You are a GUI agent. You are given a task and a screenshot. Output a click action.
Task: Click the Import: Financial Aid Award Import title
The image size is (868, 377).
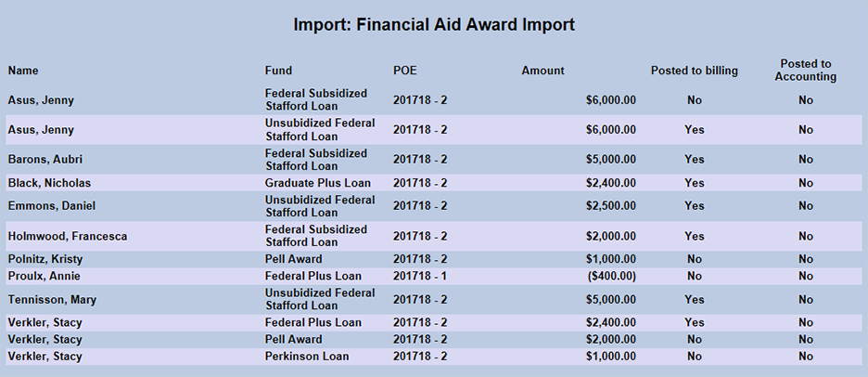pos(434,25)
